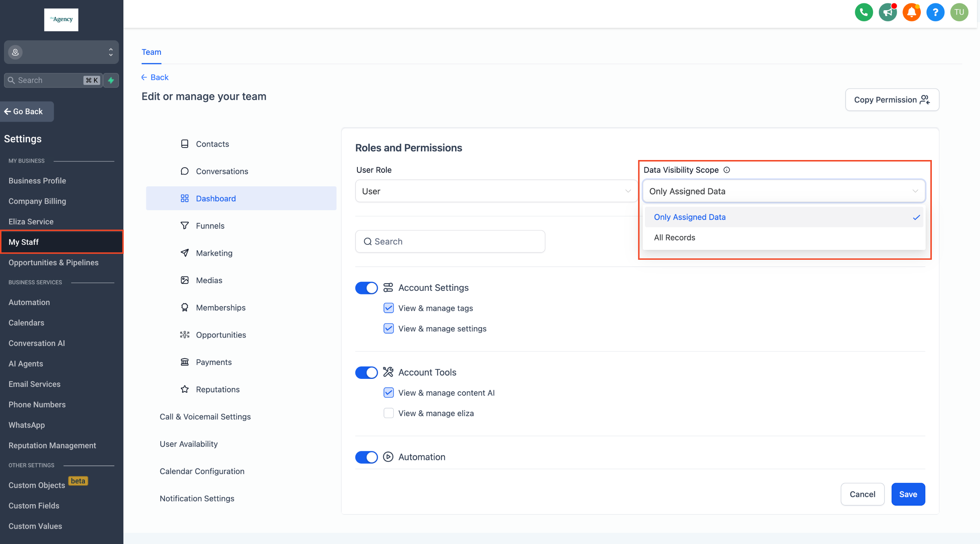Click the permissions Search field
The height and width of the screenshot is (544, 980).
(450, 241)
